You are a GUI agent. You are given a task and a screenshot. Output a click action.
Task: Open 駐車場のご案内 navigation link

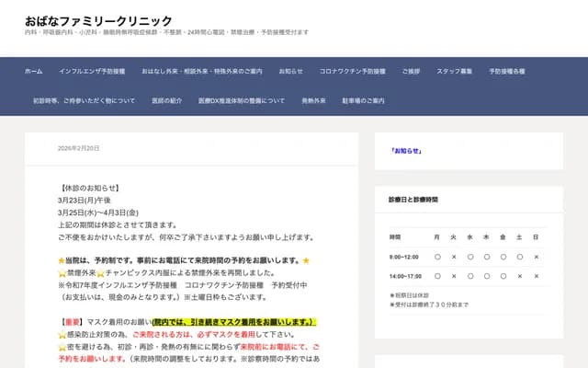[x=363, y=100]
